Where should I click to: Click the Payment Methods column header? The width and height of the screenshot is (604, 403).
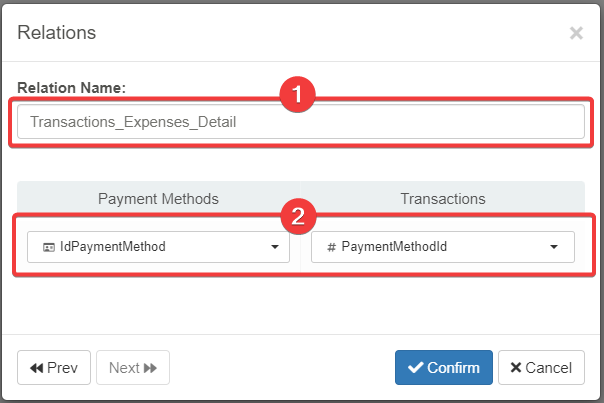tap(158, 199)
